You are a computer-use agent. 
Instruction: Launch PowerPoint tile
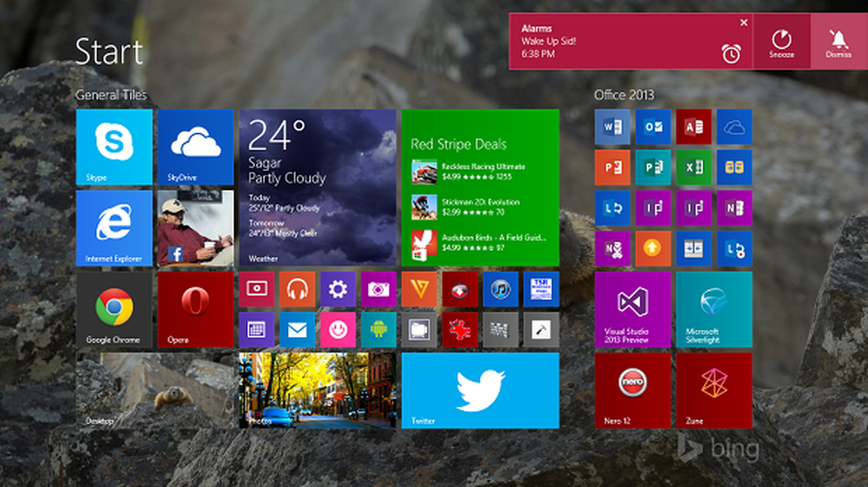(x=612, y=168)
